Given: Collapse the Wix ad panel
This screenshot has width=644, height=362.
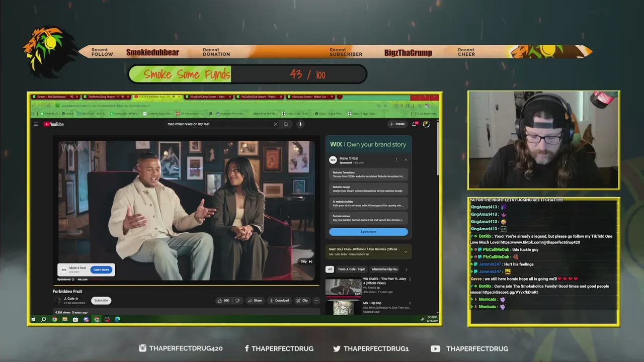Looking at the screenshot, I should pos(406,160).
